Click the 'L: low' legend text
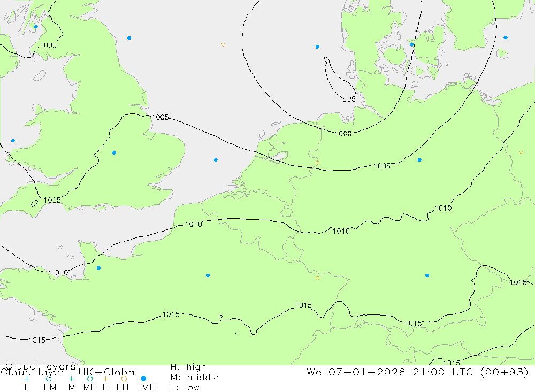 185,388
